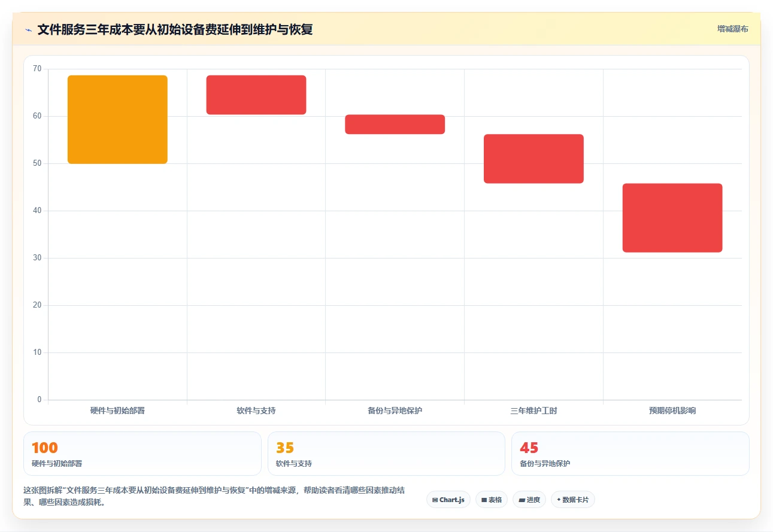
Task: Click the Chart.js tag chip
Action: coord(448,500)
